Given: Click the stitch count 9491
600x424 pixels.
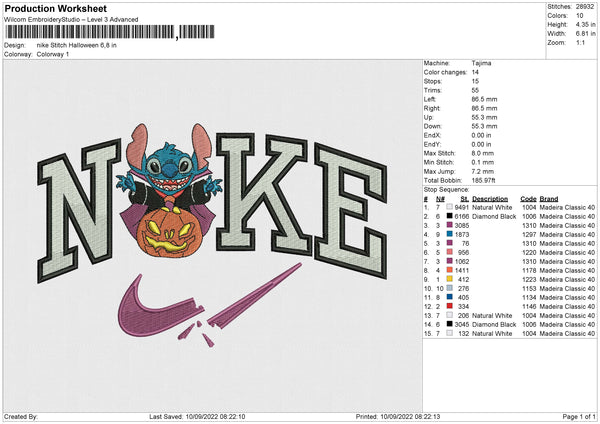Looking at the screenshot, I should tap(462, 207).
